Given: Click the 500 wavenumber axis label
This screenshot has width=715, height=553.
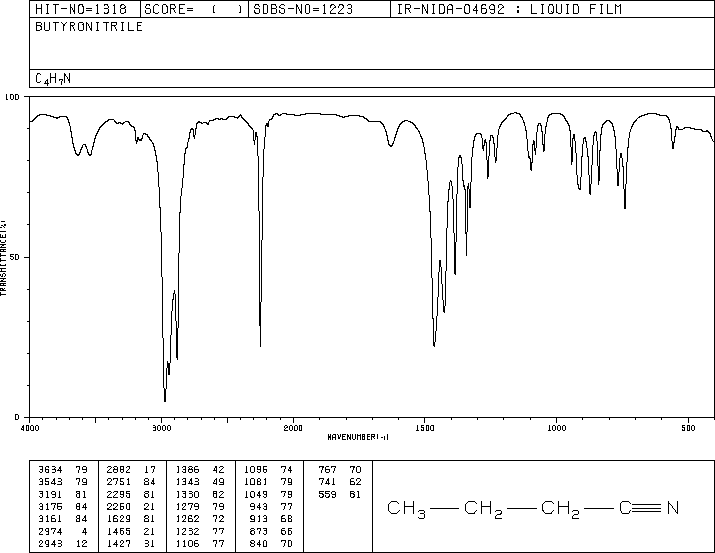Looking at the screenshot, I should point(688,428).
